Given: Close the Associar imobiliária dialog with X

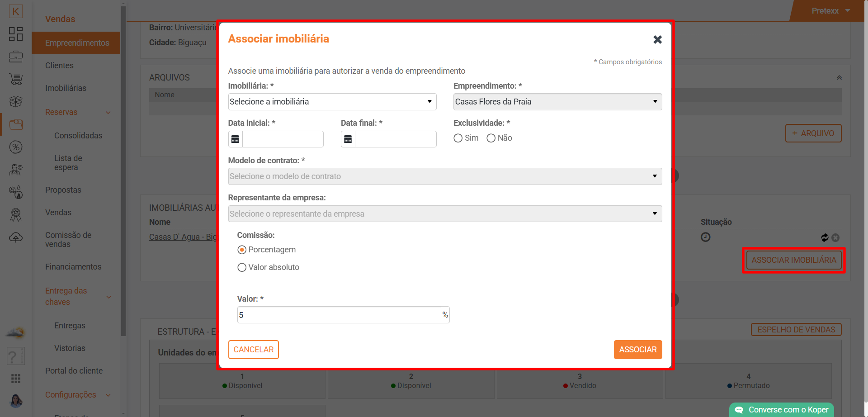Looking at the screenshot, I should coord(657,40).
